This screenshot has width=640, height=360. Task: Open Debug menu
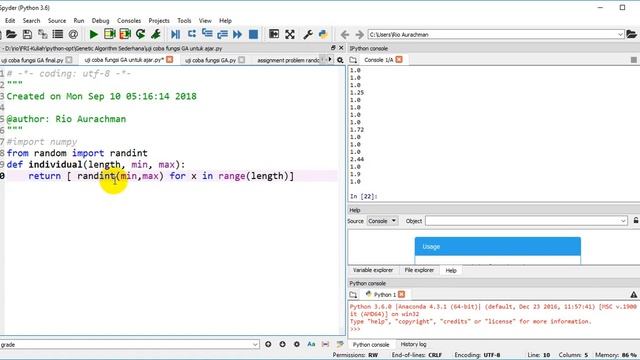100,20
